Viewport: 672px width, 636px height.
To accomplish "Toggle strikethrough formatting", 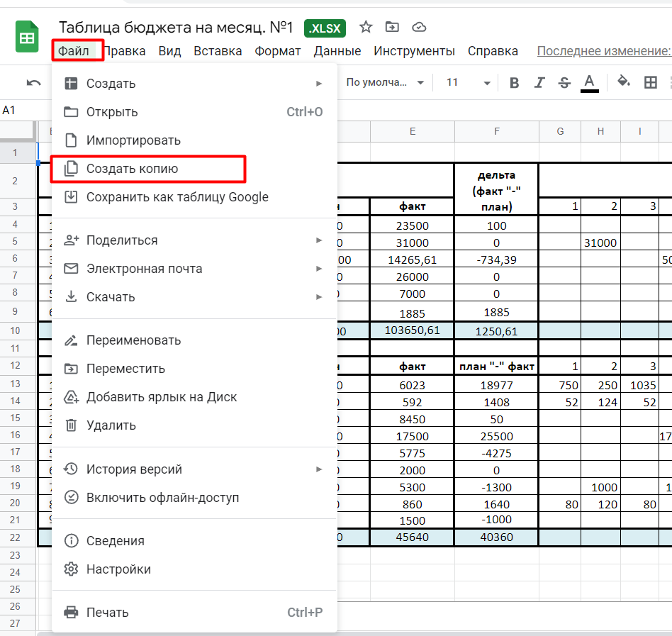I will (564, 83).
